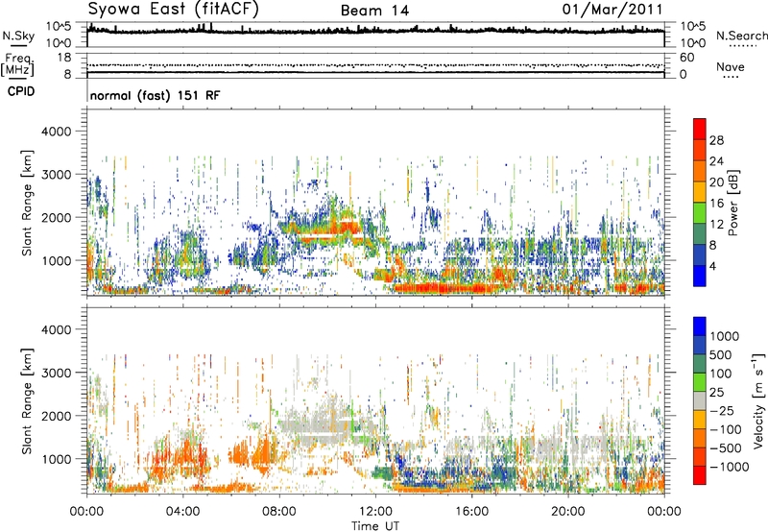Click the solid line sample under 'N.Sky'

[x=18, y=46]
